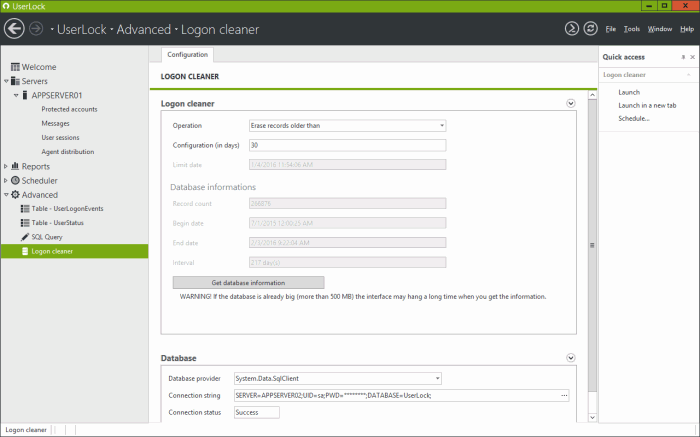Click Advanced in the breadcrumb
The height and width of the screenshot is (437, 700).
pyautogui.click(x=143, y=29)
